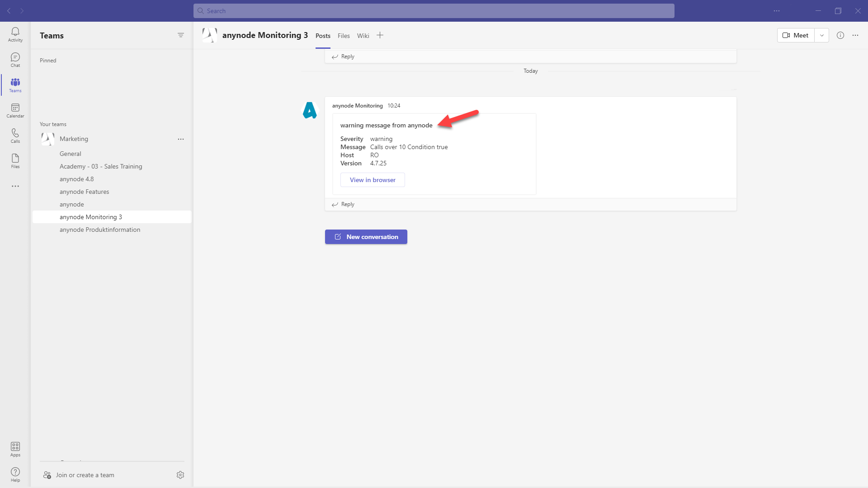Image resolution: width=868 pixels, height=488 pixels.
Task: Click the Marketing team avatar
Action: (47, 139)
